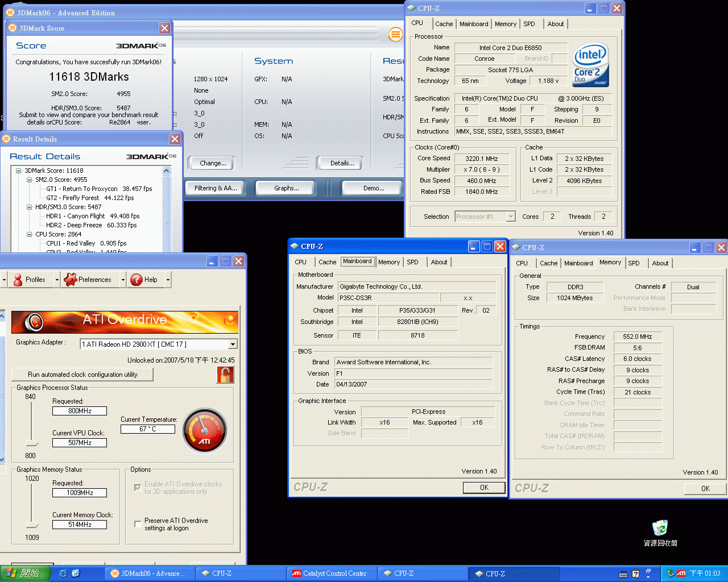Collapse the CPU Score: 2864 node
The height and width of the screenshot is (582, 728).
tap(29, 234)
